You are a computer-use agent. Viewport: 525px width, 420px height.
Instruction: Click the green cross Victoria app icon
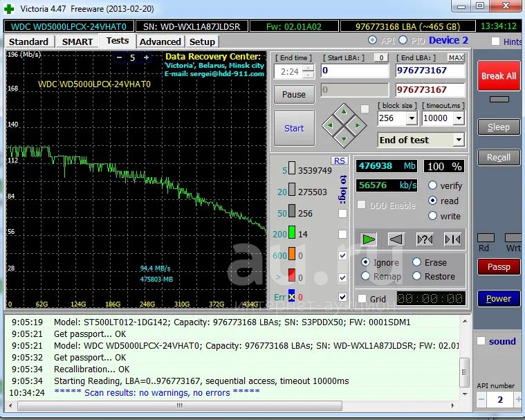[x=9, y=9]
